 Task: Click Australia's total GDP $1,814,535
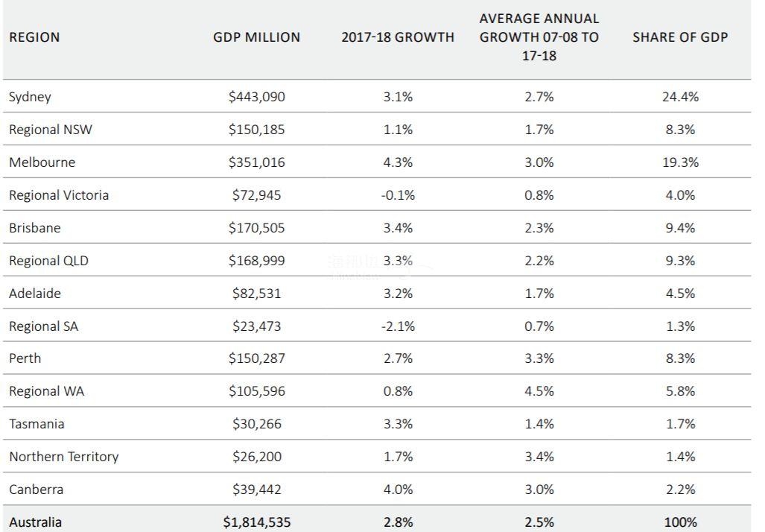[257, 522]
